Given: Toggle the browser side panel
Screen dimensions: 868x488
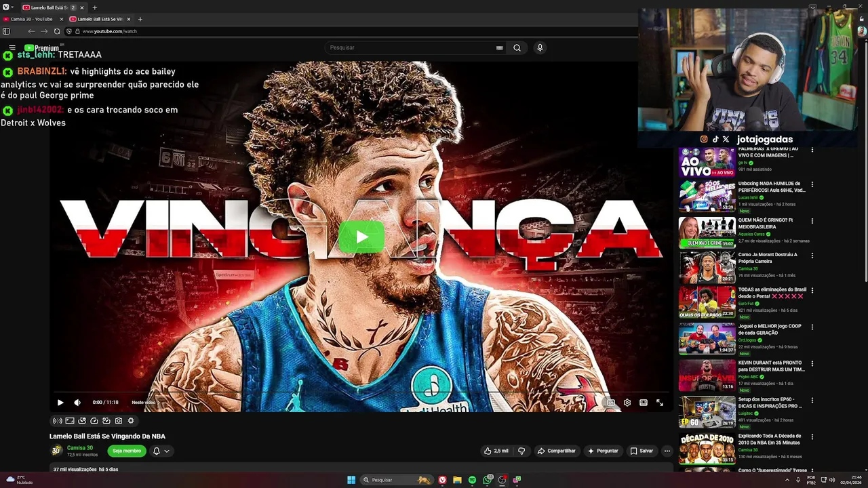Looking at the screenshot, I should (6, 31).
